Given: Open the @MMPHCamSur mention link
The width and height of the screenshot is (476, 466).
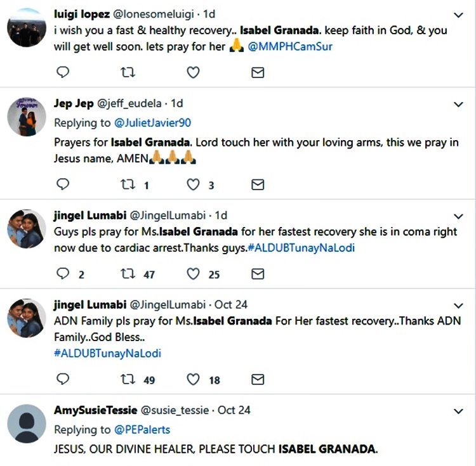Looking at the screenshot, I should (x=290, y=46).
